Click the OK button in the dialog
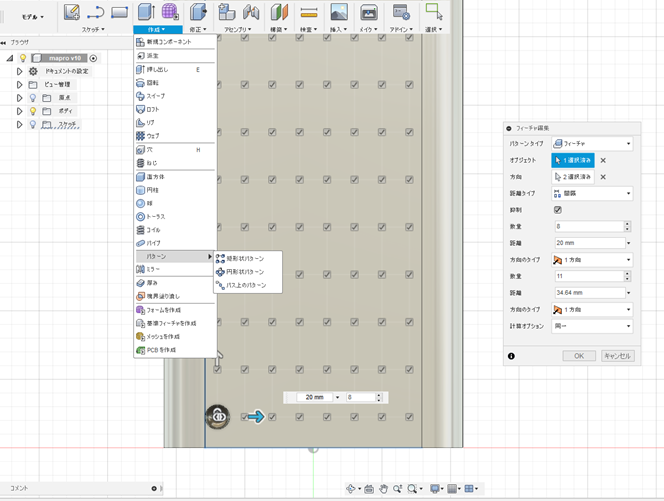The height and width of the screenshot is (501, 664). pyautogui.click(x=579, y=356)
